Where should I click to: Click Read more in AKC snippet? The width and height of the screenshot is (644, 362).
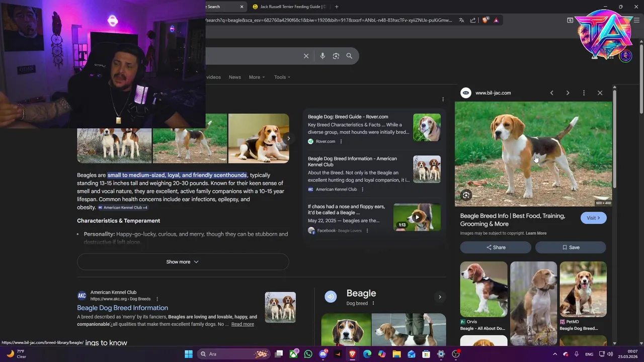(x=243, y=324)
